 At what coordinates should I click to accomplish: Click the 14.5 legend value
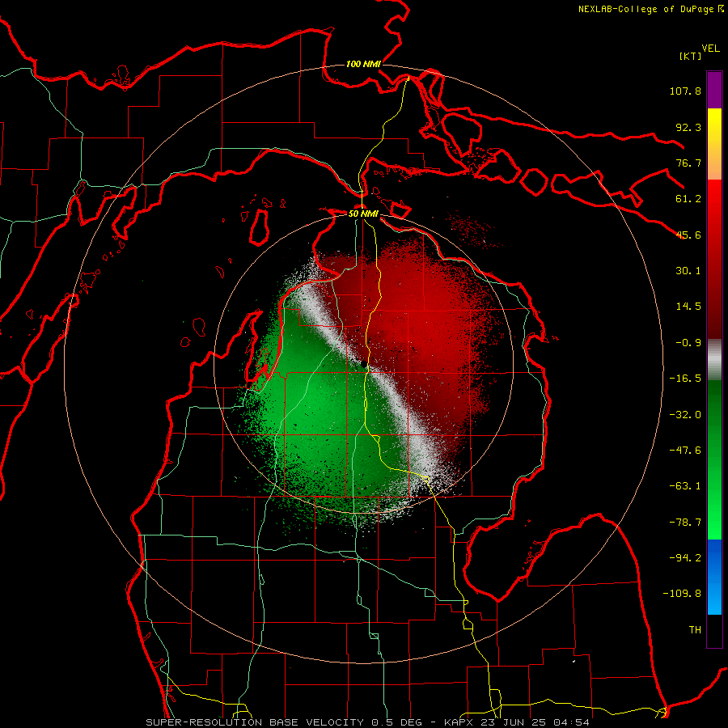(688, 307)
